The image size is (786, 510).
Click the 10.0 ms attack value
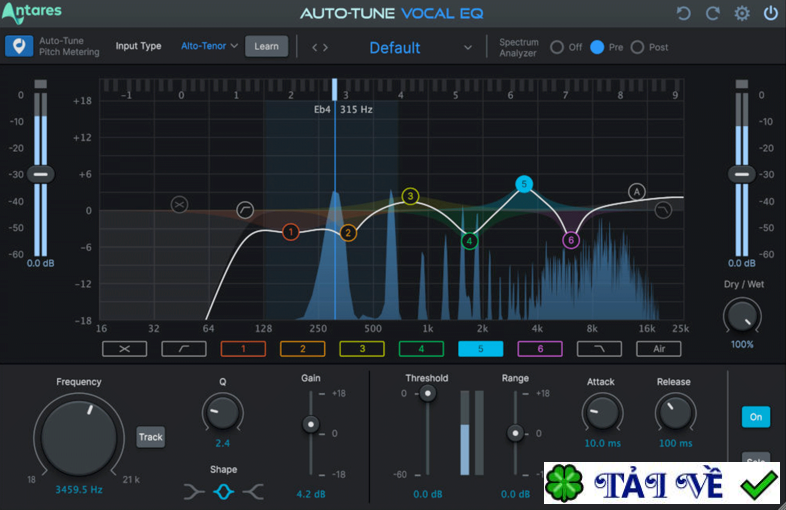(x=603, y=443)
